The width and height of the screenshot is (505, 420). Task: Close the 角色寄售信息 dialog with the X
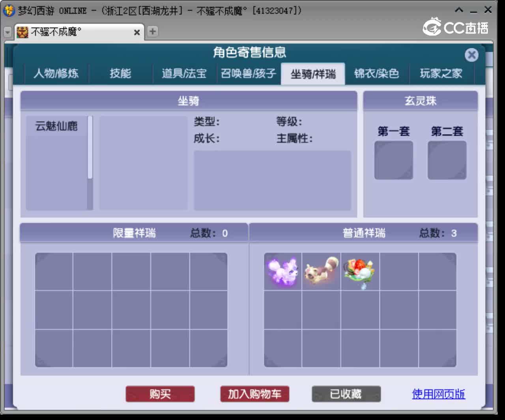pos(471,55)
